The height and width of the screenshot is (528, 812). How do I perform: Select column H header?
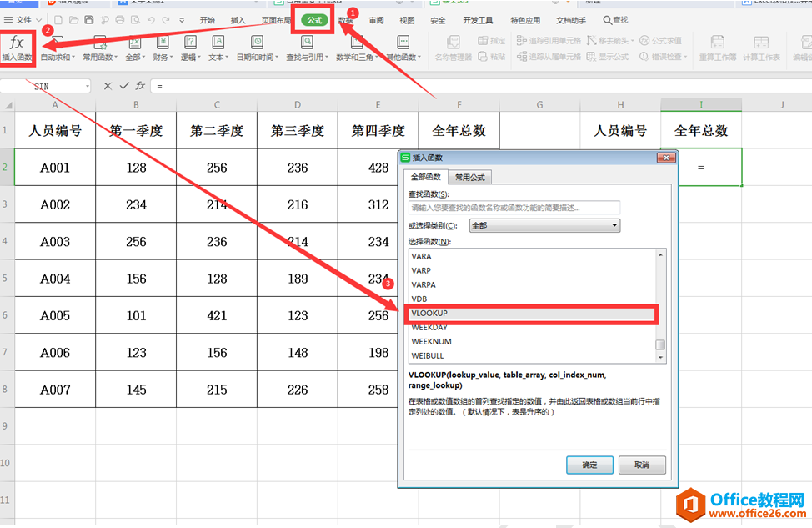(620, 104)
